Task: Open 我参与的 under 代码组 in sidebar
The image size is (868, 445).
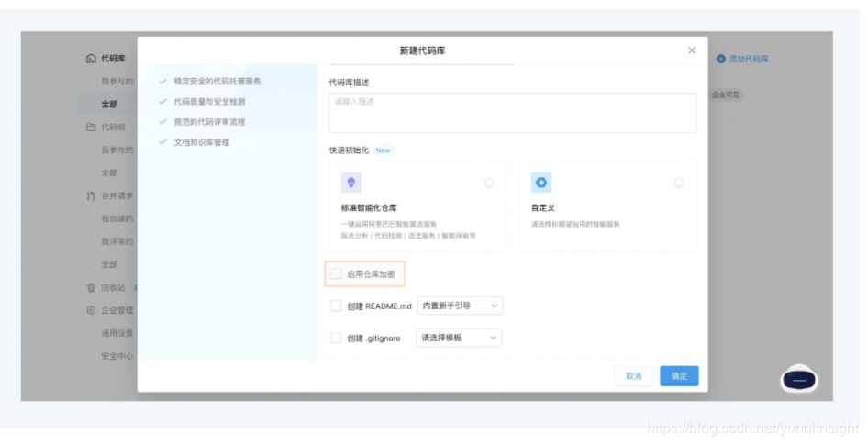Action: [117, 150]
